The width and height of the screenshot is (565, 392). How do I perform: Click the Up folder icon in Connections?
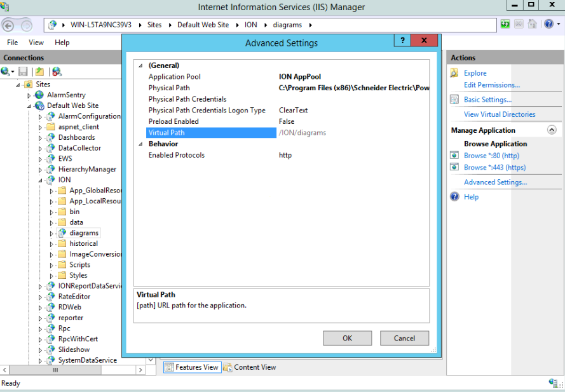39,72
